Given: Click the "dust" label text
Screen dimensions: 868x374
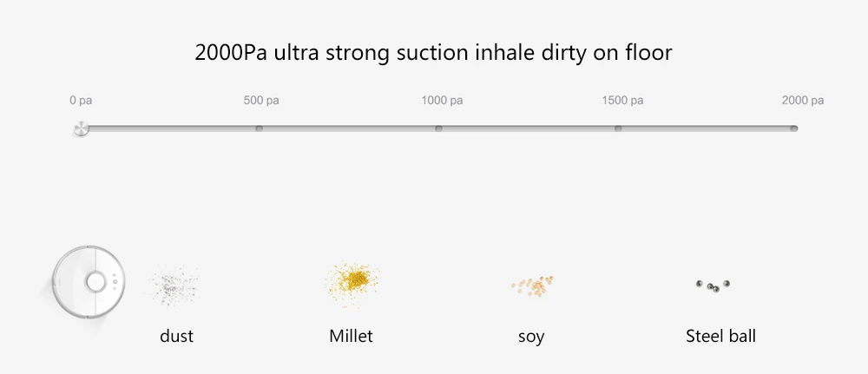Looking at the screenshot, I should pyautogui.click(x=176, y=336).
